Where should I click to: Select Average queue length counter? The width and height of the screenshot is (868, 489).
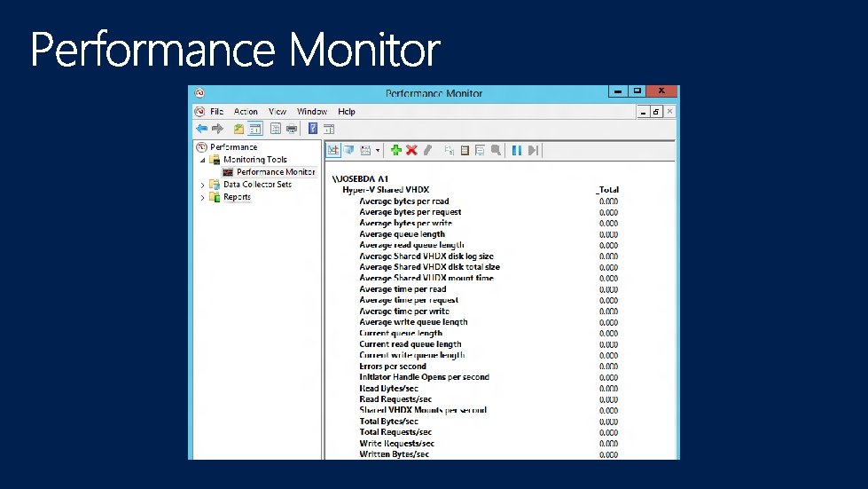click(x=402, y=234)
